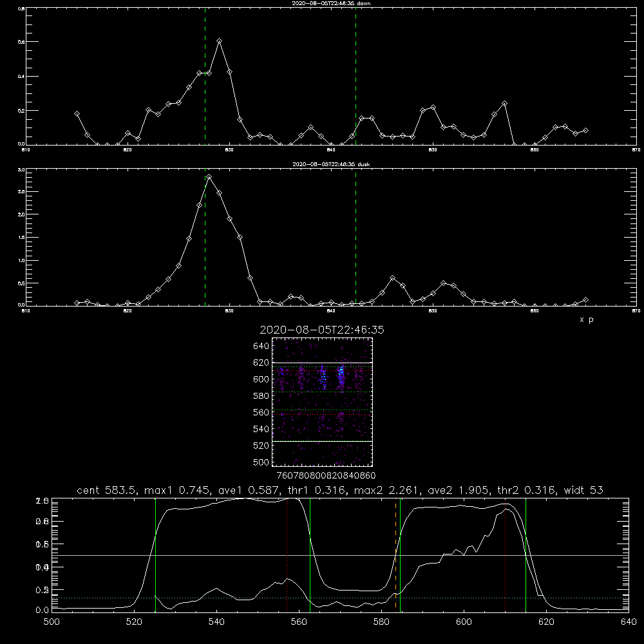Click the dotted horizontal line in bottom plot
The height and width of the screenshot is (644, 644).
point(340,598)
